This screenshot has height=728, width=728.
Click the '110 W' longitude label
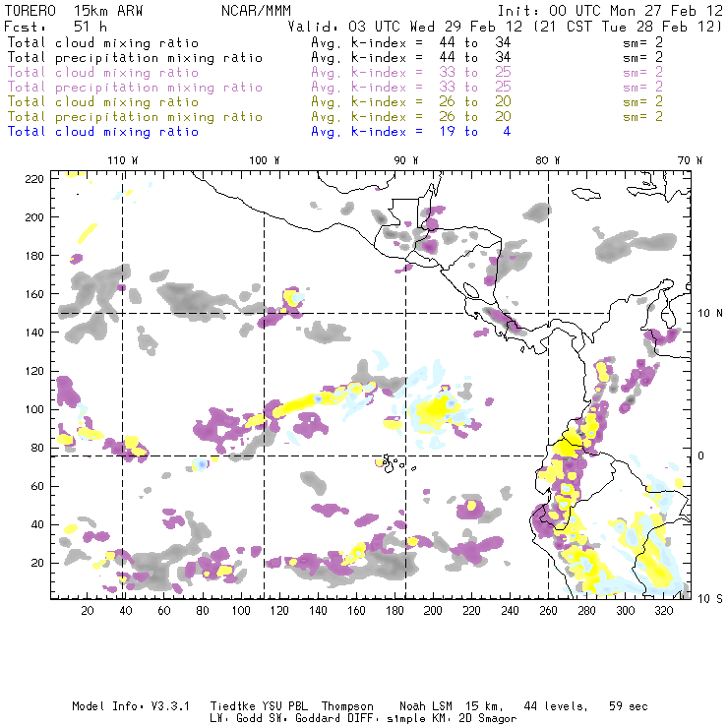click(x=123, y=160)
